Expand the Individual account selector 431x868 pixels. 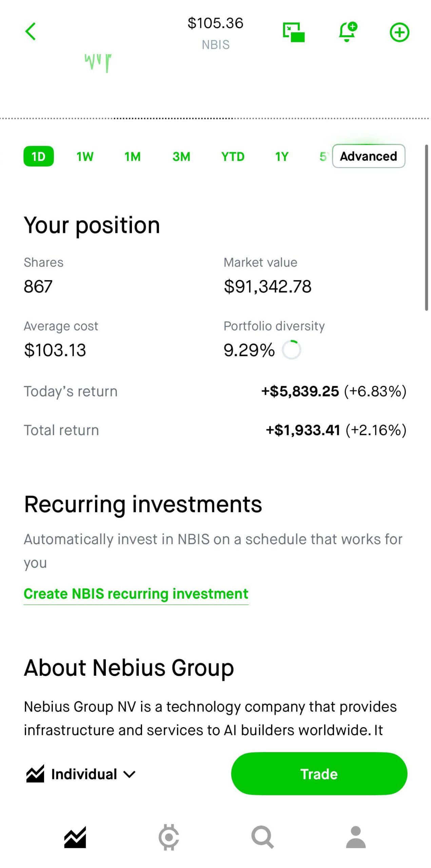point(81,774)
